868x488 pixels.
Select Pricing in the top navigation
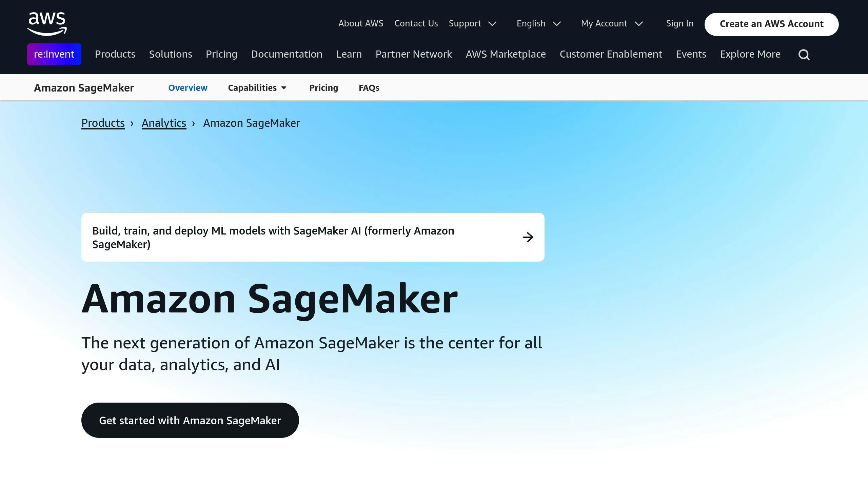click(221, 54)
